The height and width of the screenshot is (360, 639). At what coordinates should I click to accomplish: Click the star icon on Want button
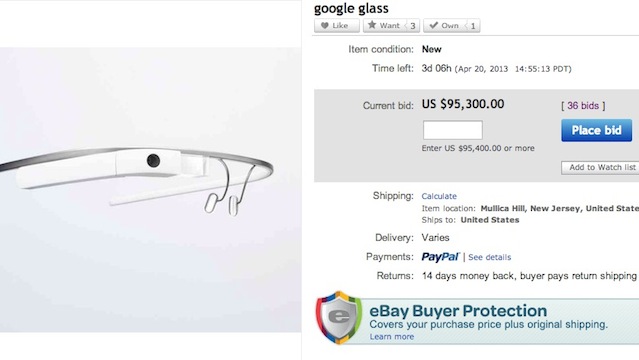pyautogui.click(x=372, y=25)
